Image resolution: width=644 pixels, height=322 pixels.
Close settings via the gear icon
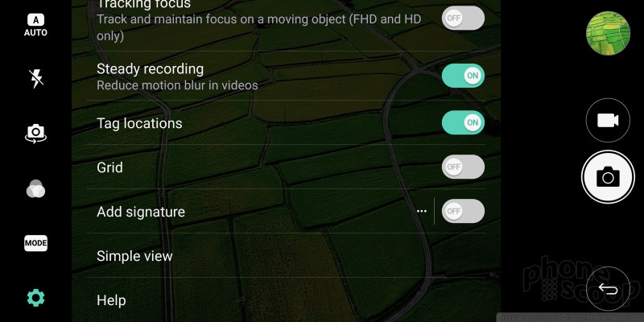tap(35, 298)
